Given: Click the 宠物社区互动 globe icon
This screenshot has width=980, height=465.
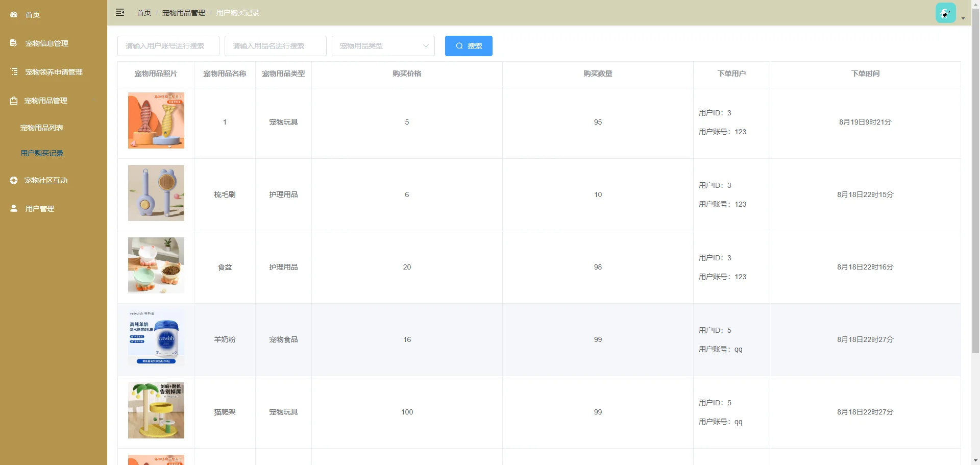Looking at the screenshot, I should tap(13, 180).
